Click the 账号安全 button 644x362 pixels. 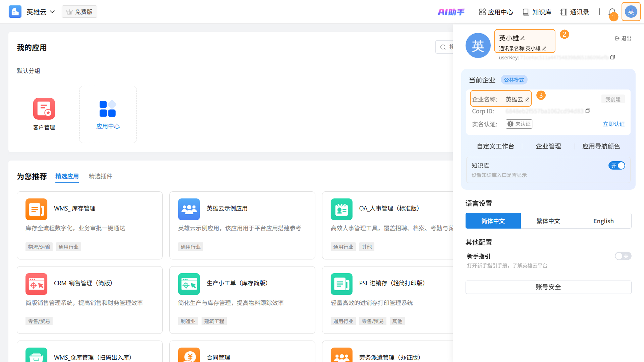click(x=548, y=287)
